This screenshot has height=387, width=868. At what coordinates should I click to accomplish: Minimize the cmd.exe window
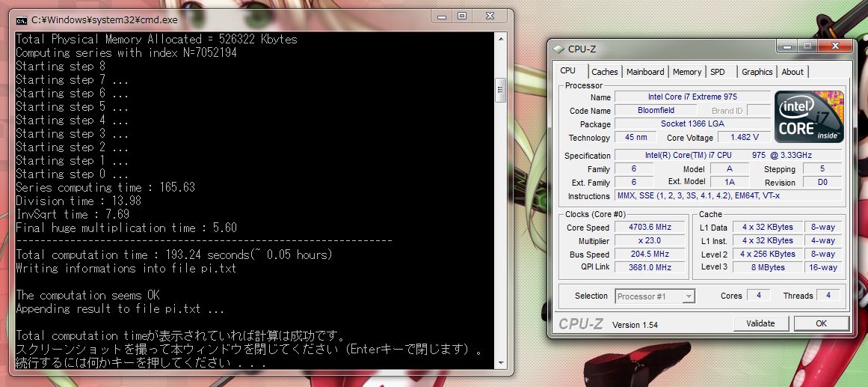click(x=443, y=16)
